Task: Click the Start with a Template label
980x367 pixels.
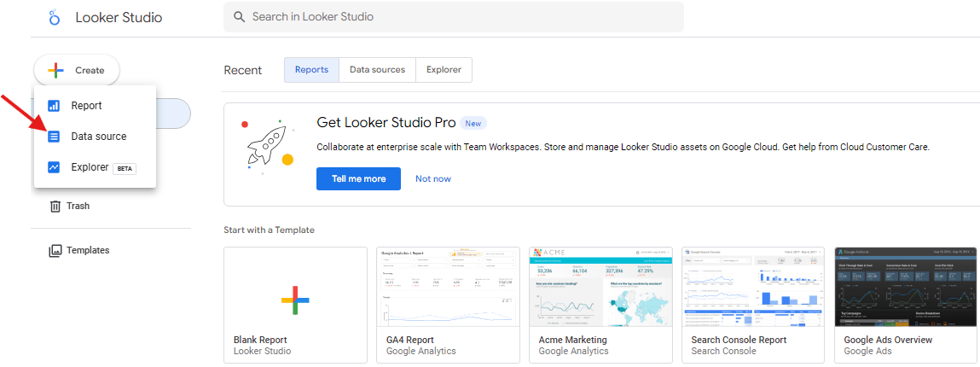Action: coord(269,230)
